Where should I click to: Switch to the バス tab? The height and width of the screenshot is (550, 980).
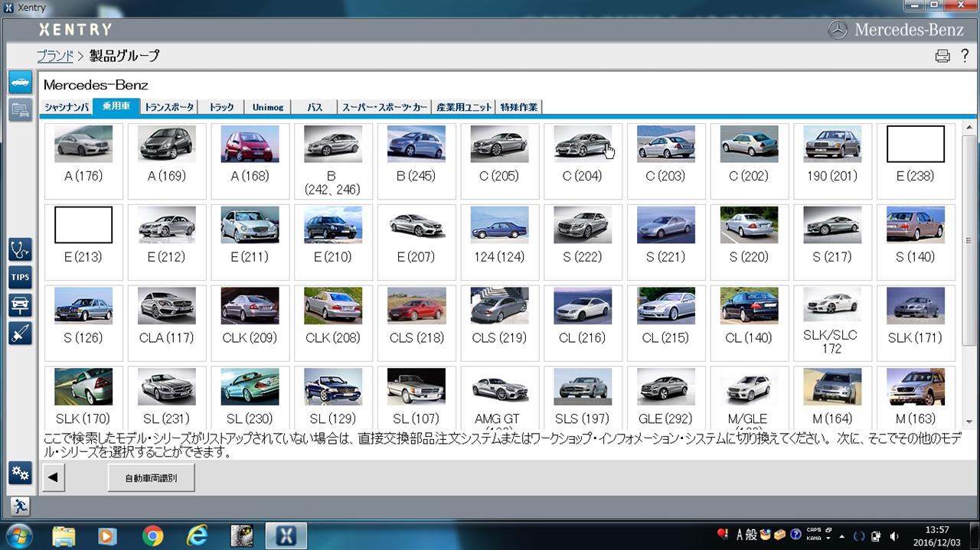click(x=315, y=107)
